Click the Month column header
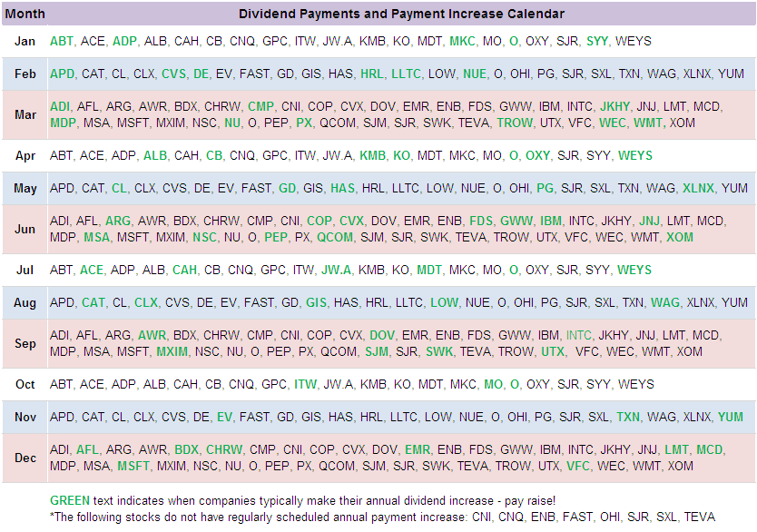The height and width of the screenshot is (532, 757). pyautogui.click(x=25, y=14)
